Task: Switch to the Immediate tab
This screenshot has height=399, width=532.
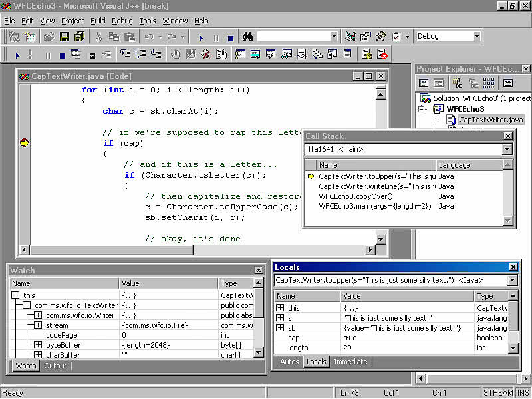Action: [350, 362]
